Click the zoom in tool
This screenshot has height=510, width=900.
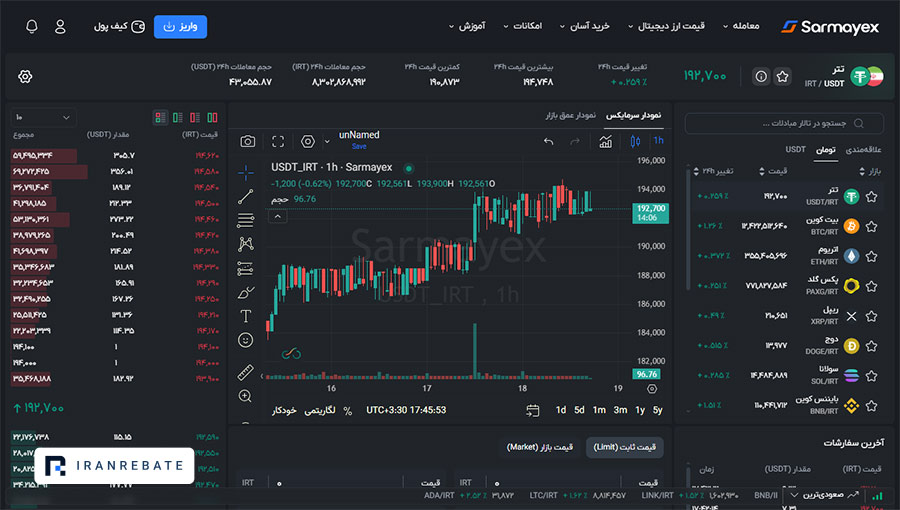click(x=245, y=396)
